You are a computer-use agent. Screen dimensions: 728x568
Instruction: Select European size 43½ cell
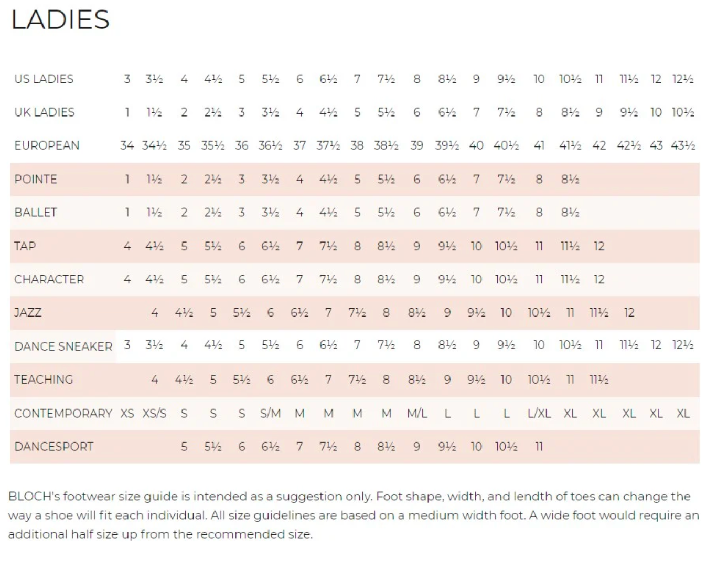click(683, 145)
